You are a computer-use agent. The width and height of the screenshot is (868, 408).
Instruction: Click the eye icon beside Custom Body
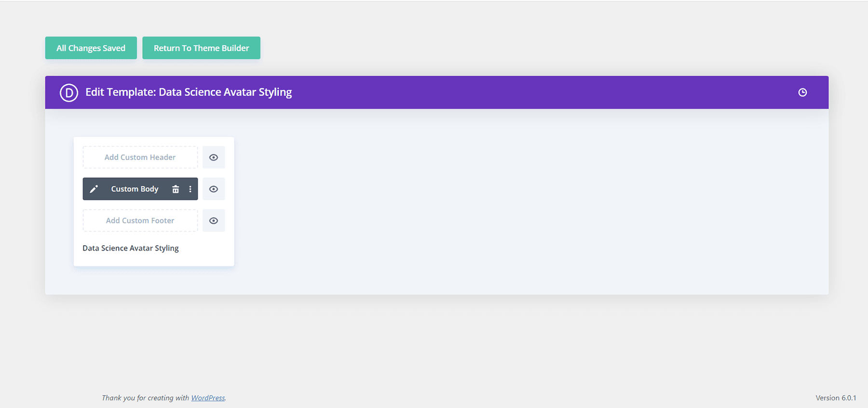coord(214,189)
